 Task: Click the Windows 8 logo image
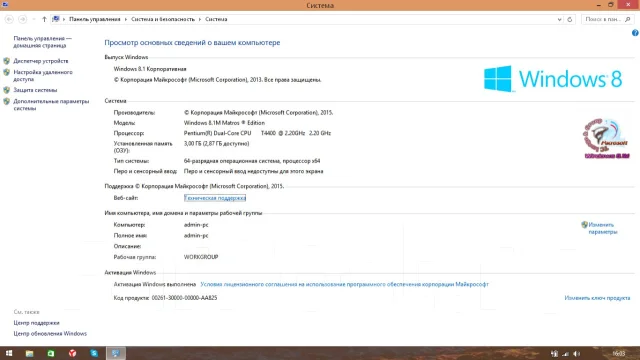click(x=553, y=78)
